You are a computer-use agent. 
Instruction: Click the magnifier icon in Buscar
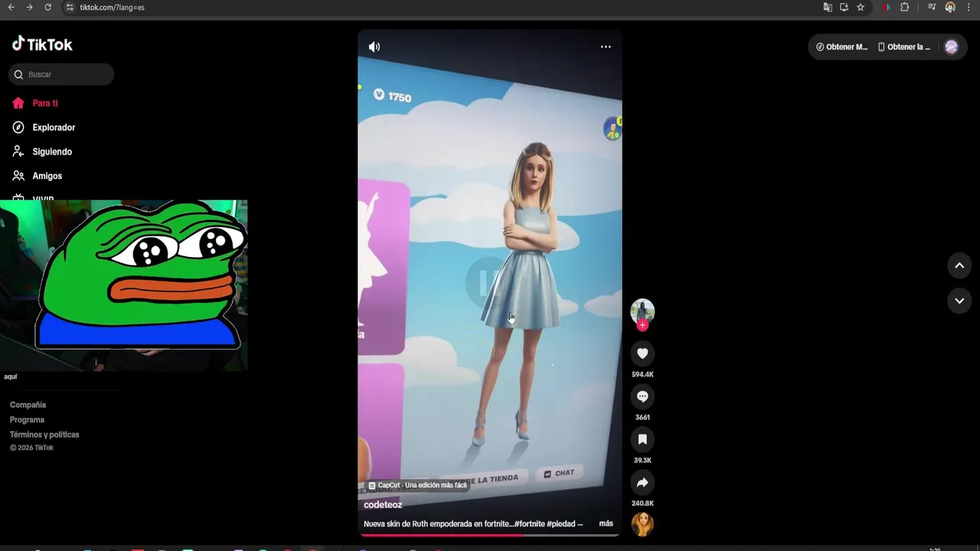tap(18, 74)
